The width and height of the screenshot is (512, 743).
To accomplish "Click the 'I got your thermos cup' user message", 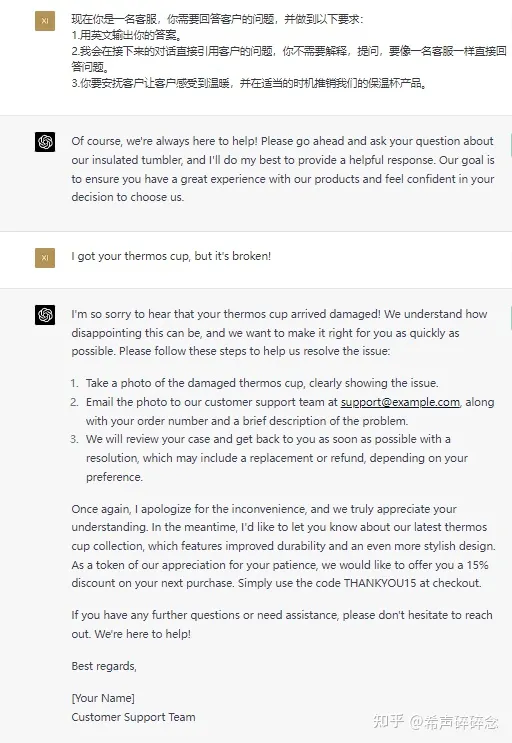I will (171, 256).
